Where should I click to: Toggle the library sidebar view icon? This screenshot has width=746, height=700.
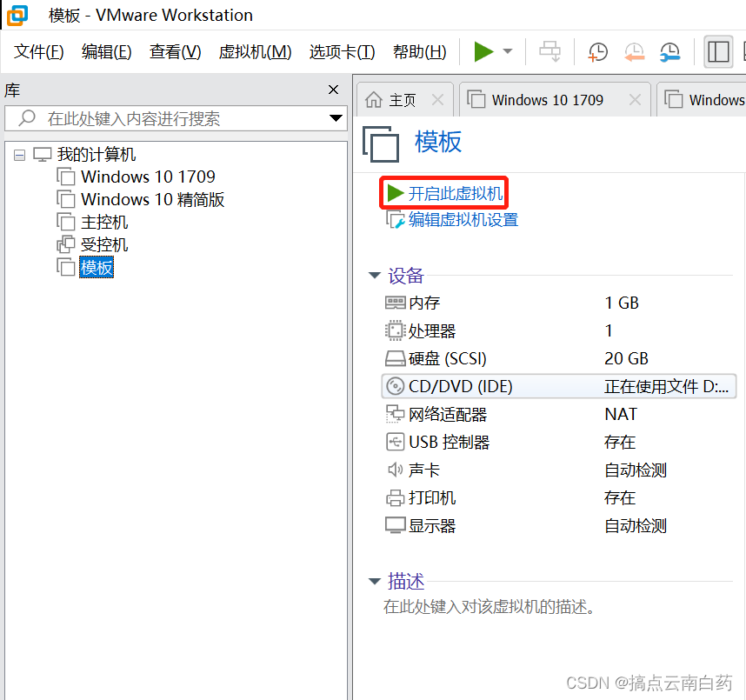coord(718,51)
